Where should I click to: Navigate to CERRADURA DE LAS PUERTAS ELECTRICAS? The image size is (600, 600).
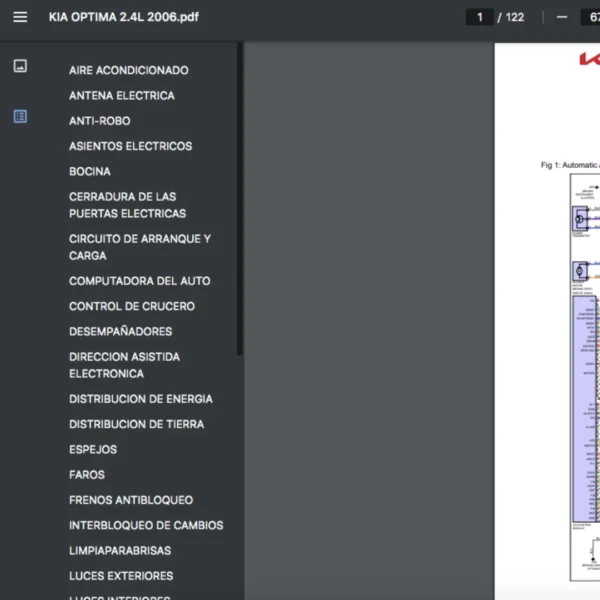pos(127,205)
